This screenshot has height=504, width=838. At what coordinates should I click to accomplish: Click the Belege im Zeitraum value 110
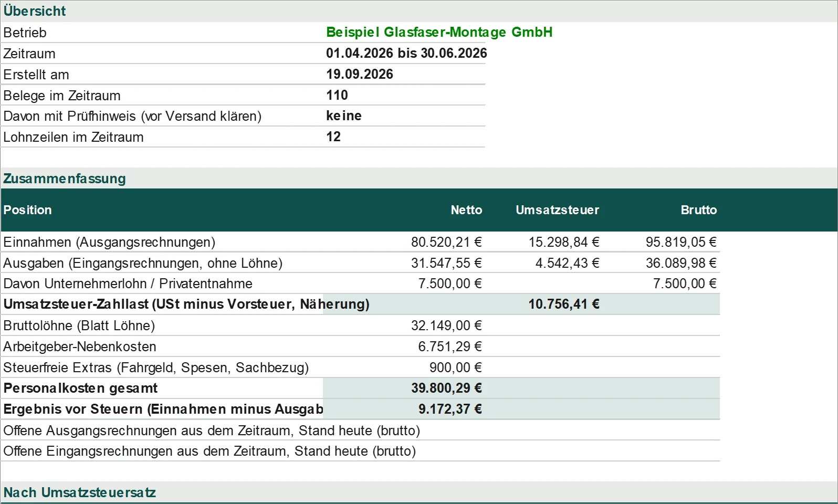click(x=337, y=95)
